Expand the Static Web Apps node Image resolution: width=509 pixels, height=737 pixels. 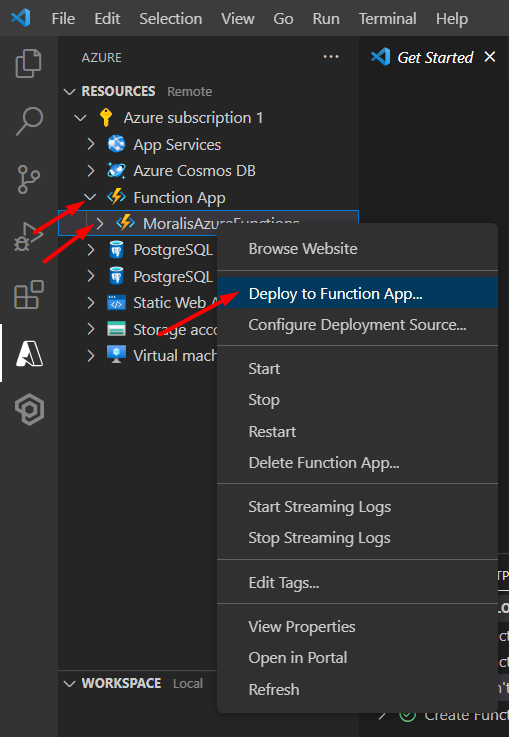pyautogui.click(x=91, y=303)
